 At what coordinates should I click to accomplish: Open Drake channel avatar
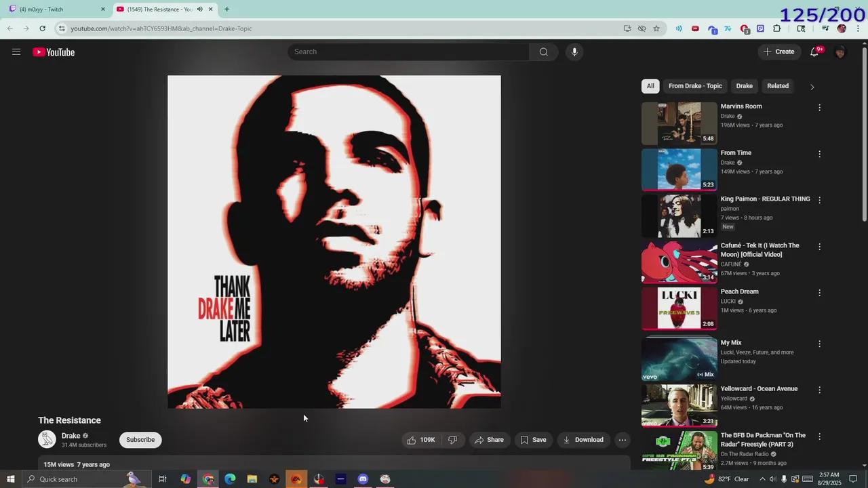47,440
